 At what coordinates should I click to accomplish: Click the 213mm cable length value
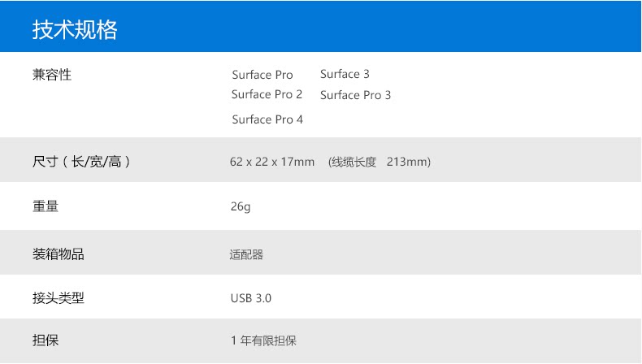point(407,162)
